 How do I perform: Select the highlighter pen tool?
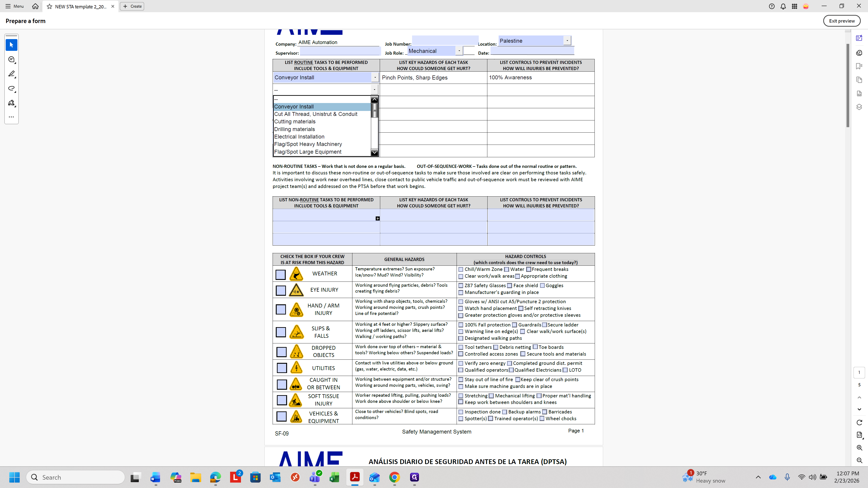click(x=12, y=74)
